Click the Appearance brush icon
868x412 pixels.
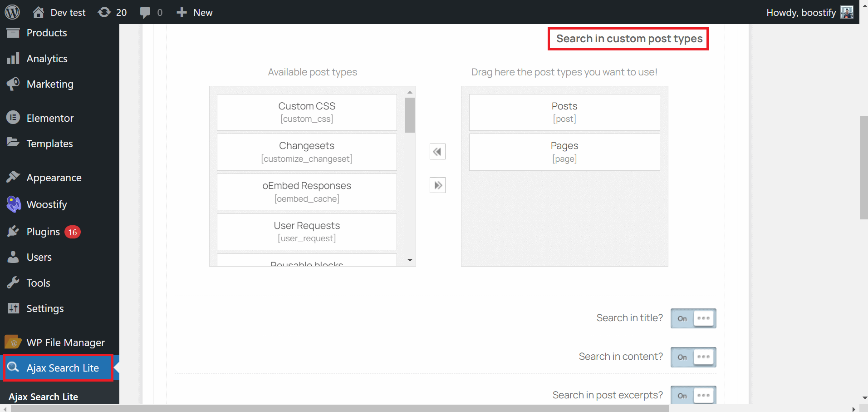(x=13, y=177)
